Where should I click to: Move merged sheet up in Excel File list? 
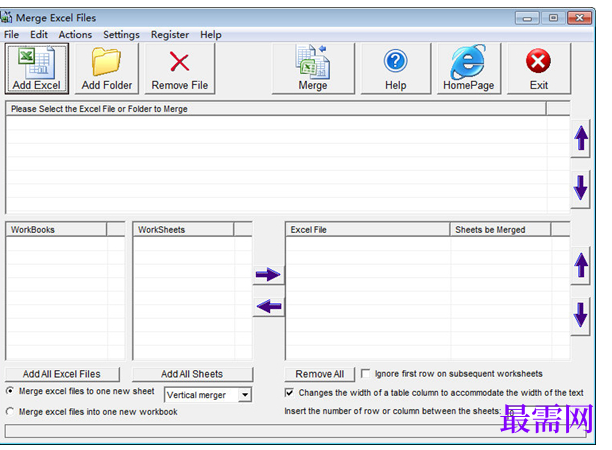pyautogui.click(x=581, y=265)
